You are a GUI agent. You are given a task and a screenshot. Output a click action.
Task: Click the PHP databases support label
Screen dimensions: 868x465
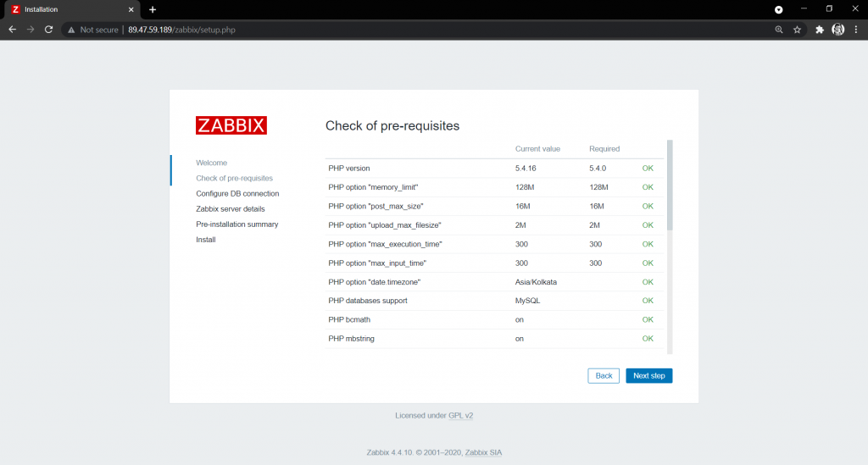coord(368,301)
